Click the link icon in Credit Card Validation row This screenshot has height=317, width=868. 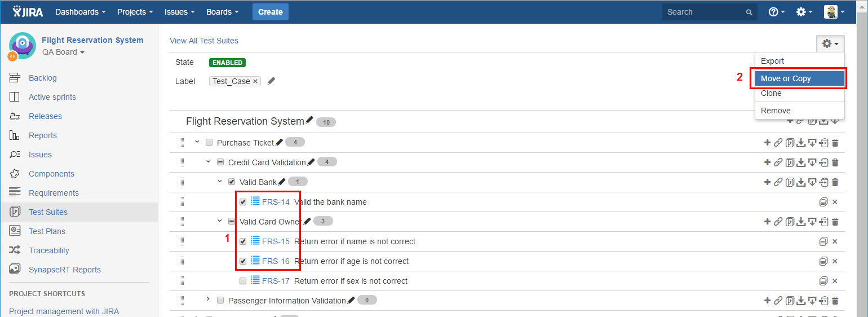pyautogui.click(x=778, y=162)
